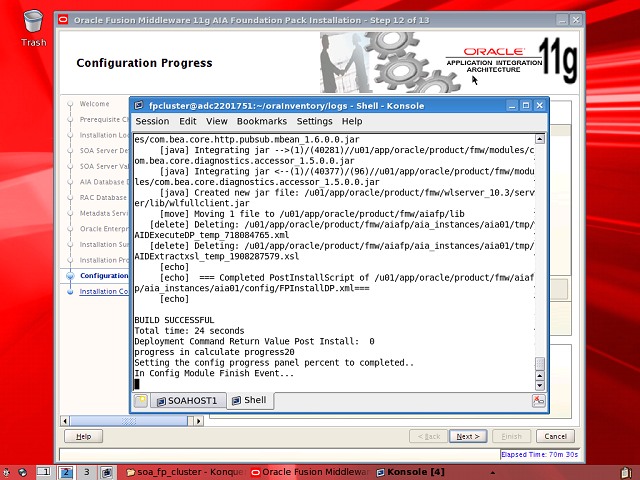
Task: Click the 'Deployment Command Return Value Post Install' line
Action: tap(254, 341)
